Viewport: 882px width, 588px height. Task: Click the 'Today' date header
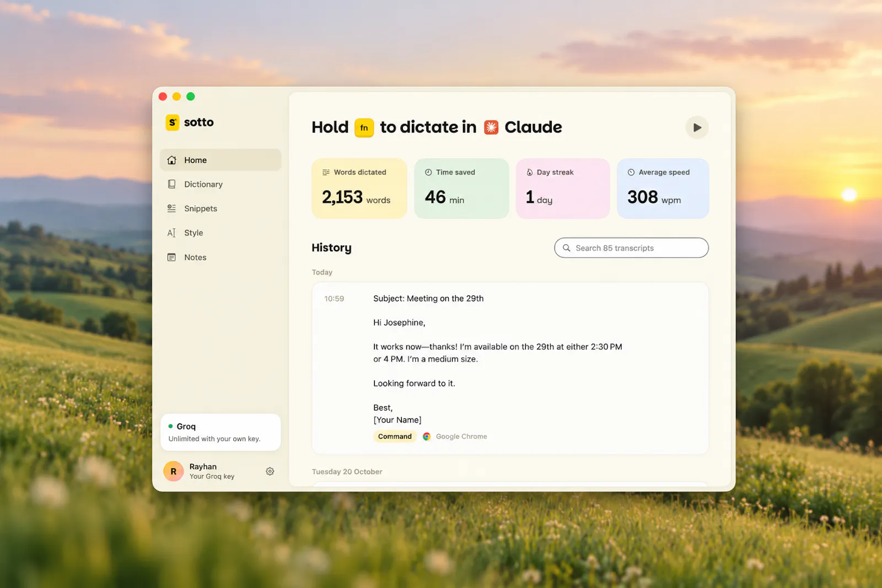point(322,272)
